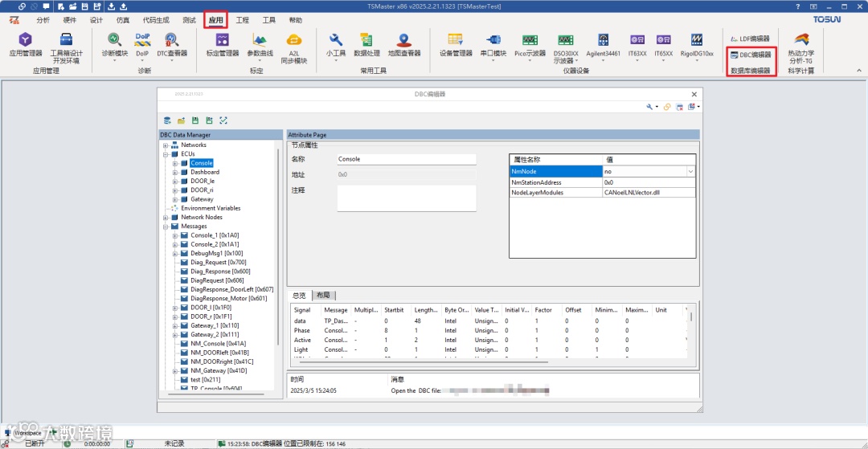Select Diag_Request [0x700] message
This screenshot has width=868, height=449.
tap(219, 263)
